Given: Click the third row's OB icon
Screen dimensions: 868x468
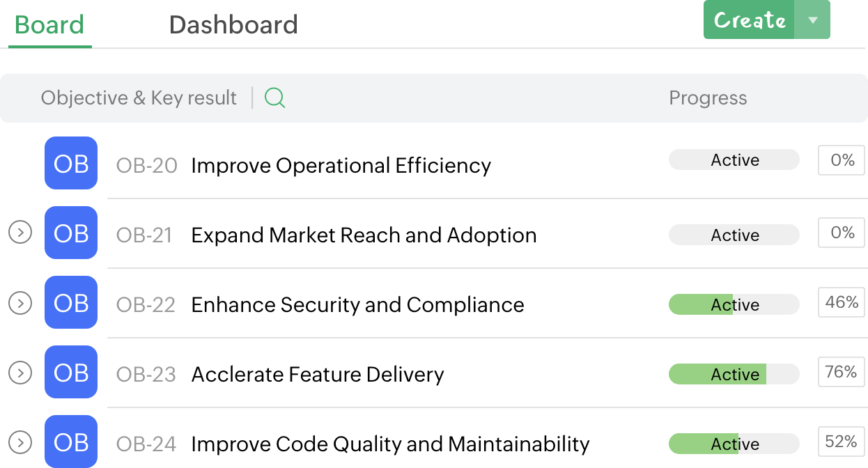Looking at the screenshot, I should (x=71, y=303).
